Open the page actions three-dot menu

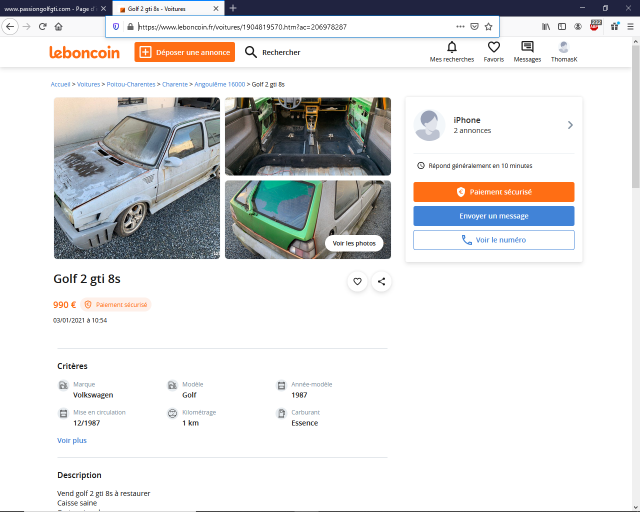coord(460,26)
